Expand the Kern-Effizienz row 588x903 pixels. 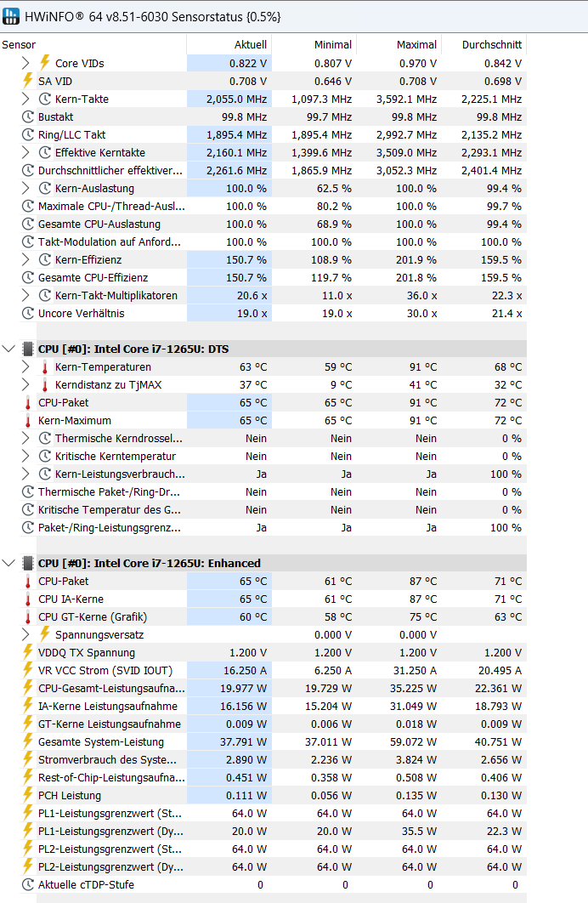(x=25, y=259)
